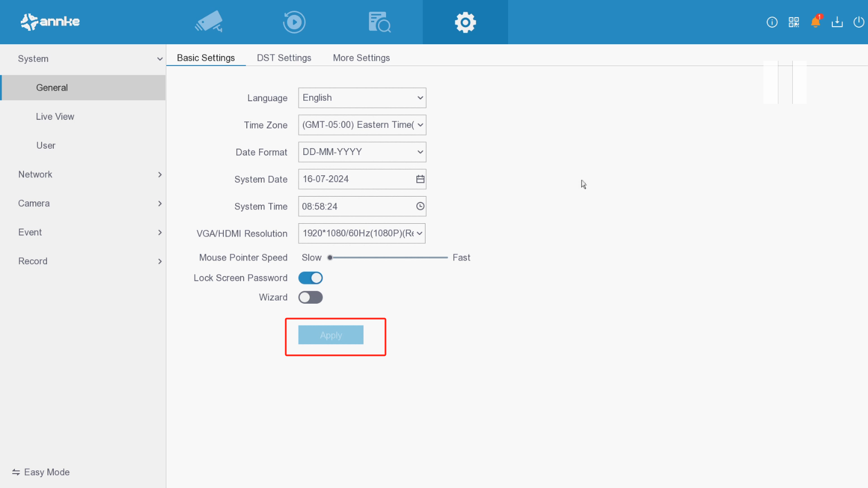Switch to the More Settings tab
Screen dimensions: 868x488
[x=361, y=58]
